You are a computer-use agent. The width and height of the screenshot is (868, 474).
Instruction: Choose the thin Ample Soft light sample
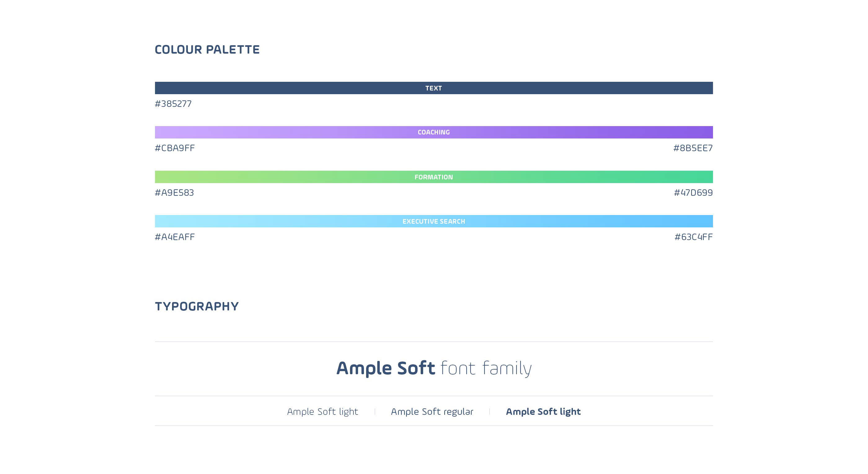pos(322,412)
